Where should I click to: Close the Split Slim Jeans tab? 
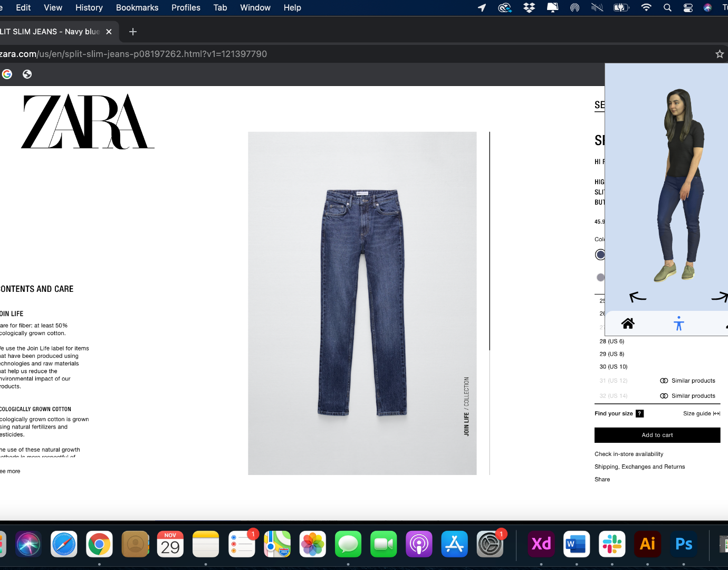pyautogui.click(x=109, y=32)
